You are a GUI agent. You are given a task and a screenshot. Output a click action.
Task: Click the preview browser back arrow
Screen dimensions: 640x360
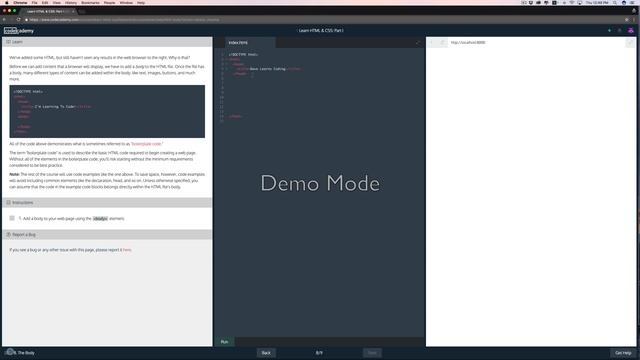pos(431,42)
